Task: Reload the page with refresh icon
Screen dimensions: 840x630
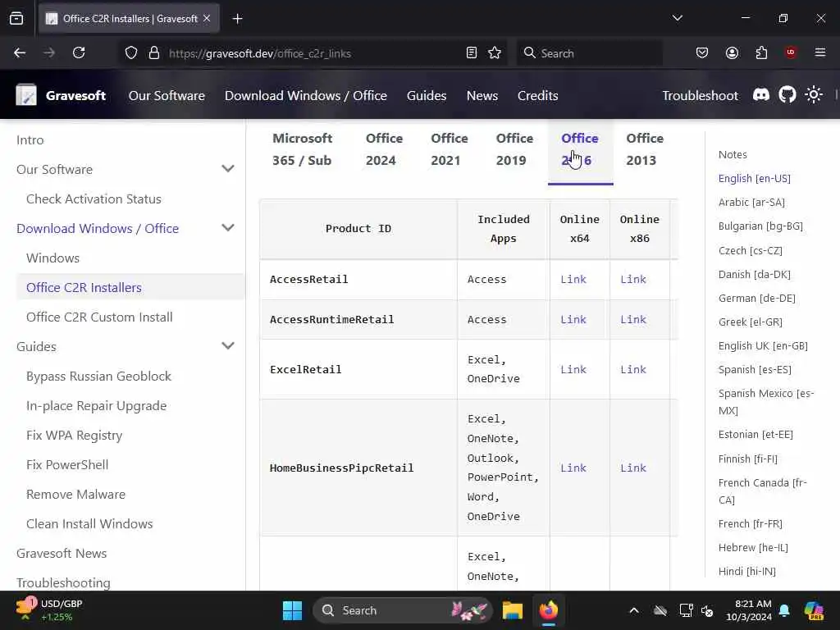Action: (79, 53)
